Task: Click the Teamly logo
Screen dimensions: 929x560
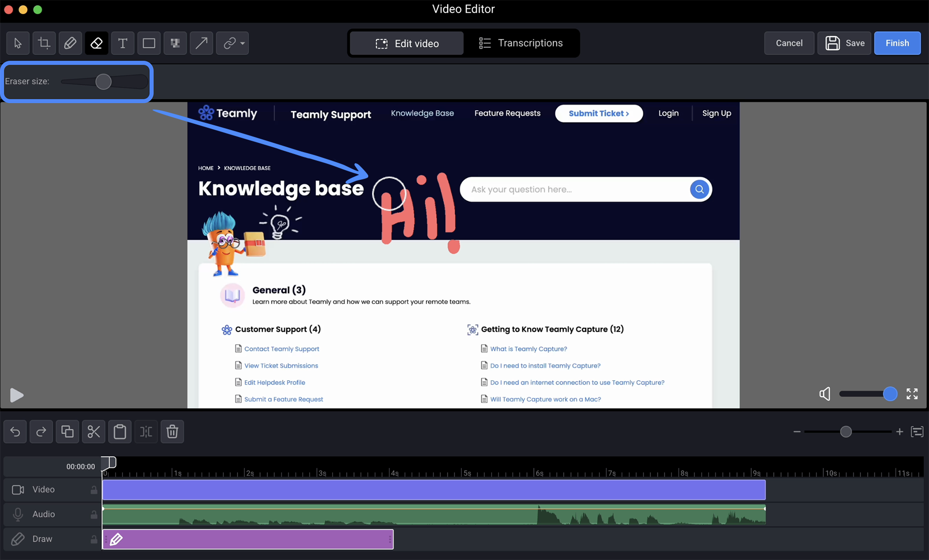Action: pyautogui.click(x=228, y=113)
